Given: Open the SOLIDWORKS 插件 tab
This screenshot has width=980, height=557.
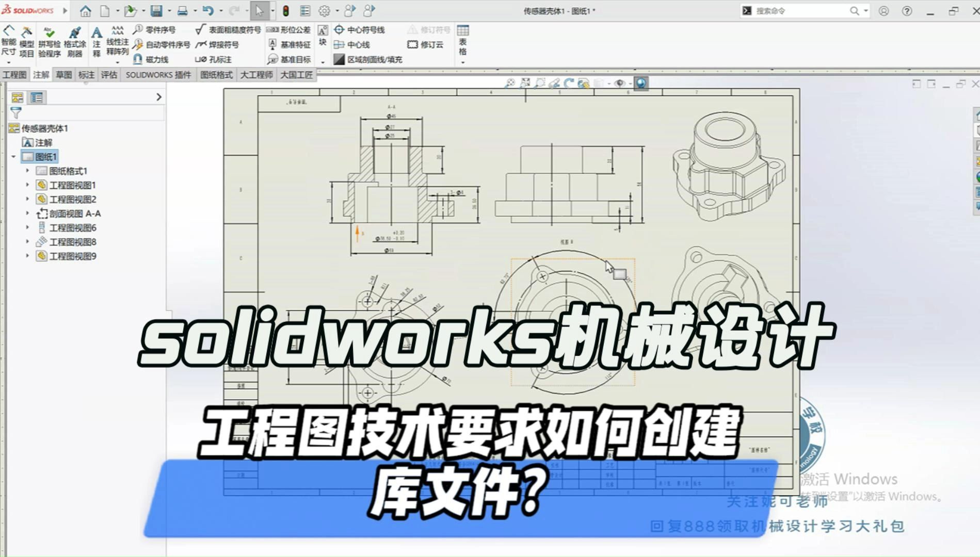Looking at the screenshot, I should click(158, 75).
